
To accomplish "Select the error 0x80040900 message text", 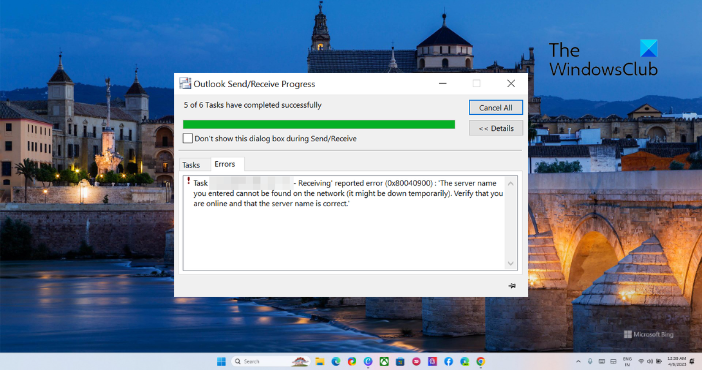I will [x=348, y=193].
